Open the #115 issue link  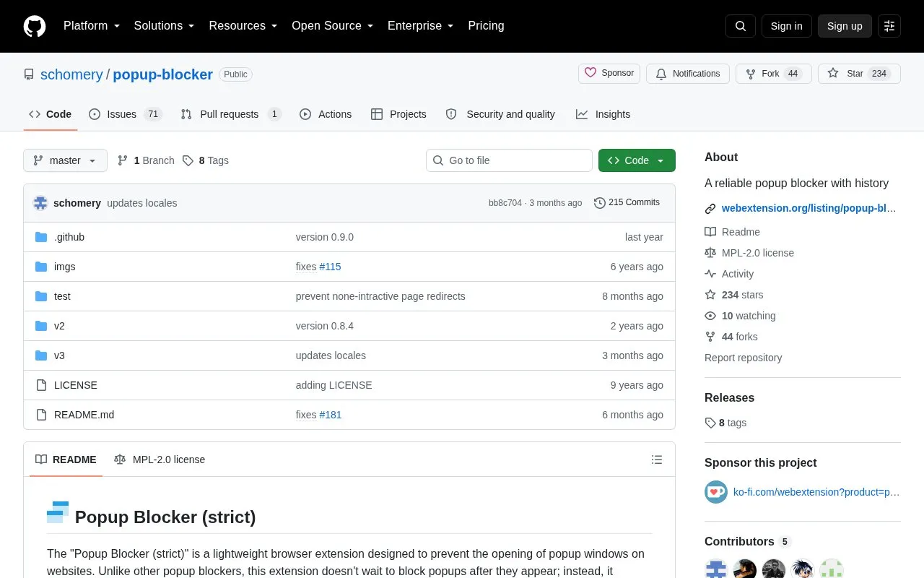(330, 267)
